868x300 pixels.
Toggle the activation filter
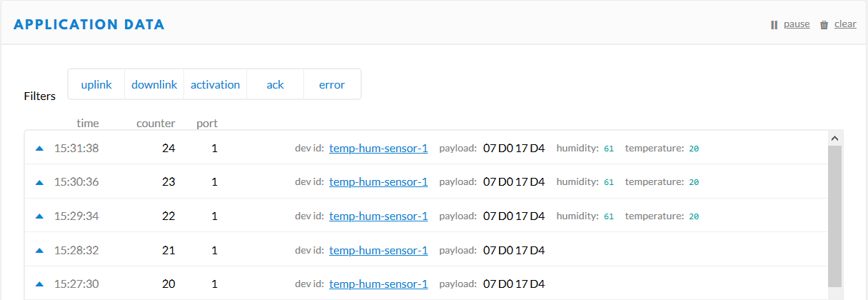tap(215, 84)
